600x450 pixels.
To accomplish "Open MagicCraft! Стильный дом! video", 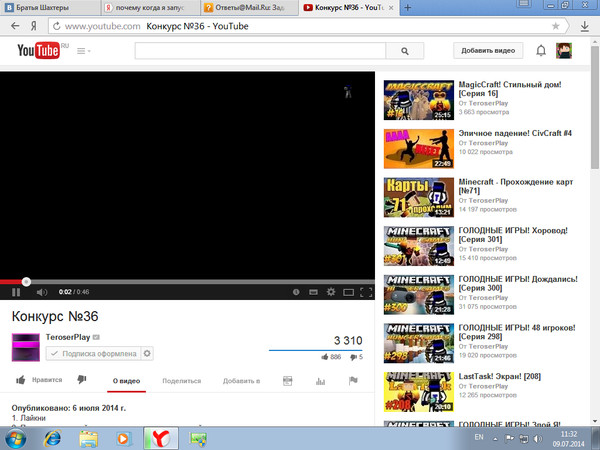I will coord(510,89).
